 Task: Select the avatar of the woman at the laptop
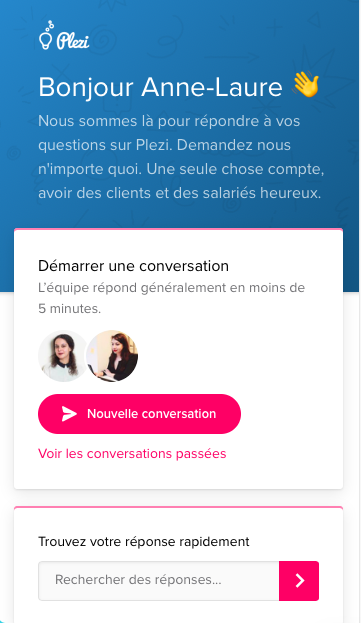click(x=112, y=356)
